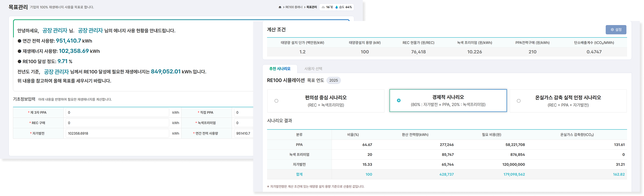Click 온실가스 감축량 column header

pyautogui.click(x=577, y=135)
